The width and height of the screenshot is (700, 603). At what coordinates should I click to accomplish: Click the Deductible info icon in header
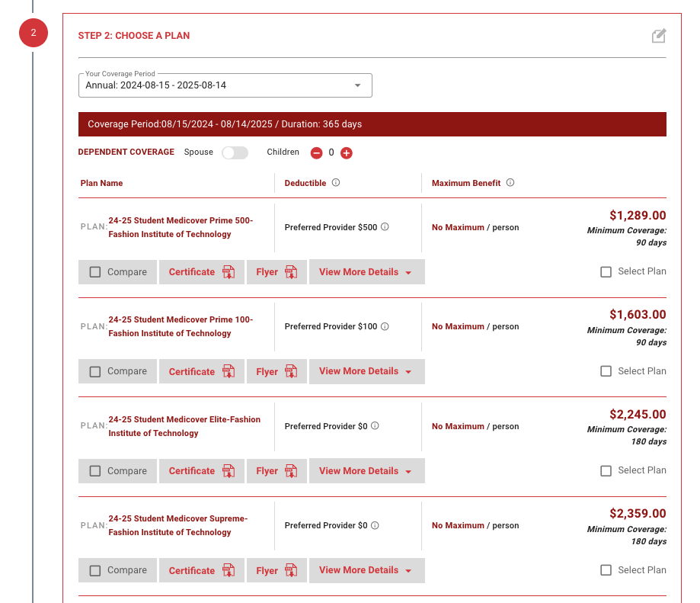tap(336, 183)
